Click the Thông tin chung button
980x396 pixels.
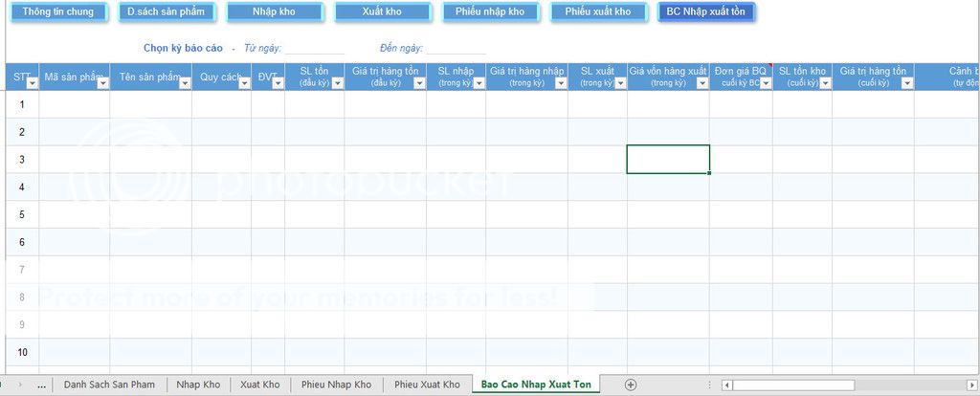(56, 12)
